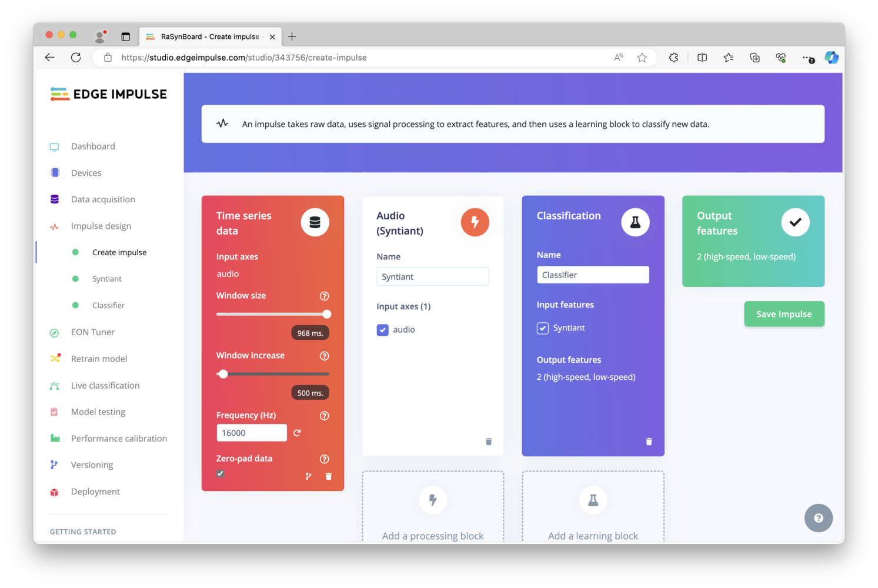The width and height of the screenshot is (878, 588).
Task: Click the Versioning branch icon
Action: (54, 465)
